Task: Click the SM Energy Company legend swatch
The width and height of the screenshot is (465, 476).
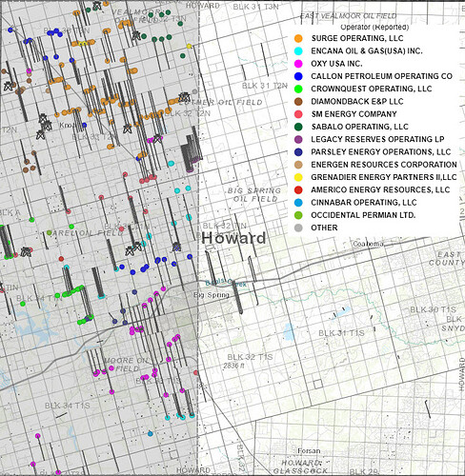Action: [298, 114]
